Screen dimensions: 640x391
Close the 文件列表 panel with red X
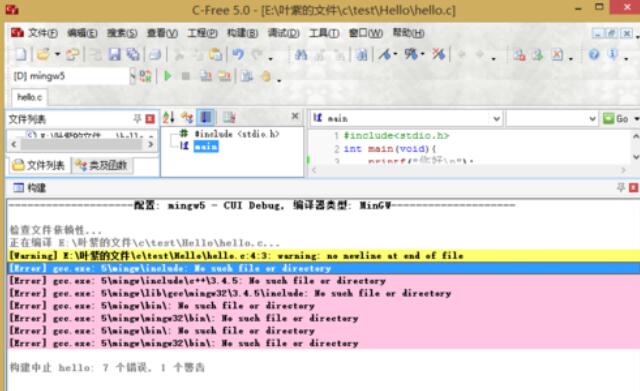(x=150, y=119)
